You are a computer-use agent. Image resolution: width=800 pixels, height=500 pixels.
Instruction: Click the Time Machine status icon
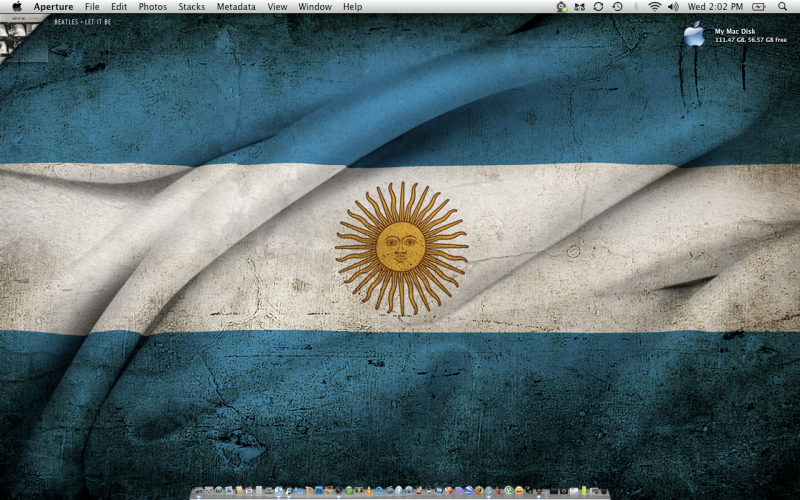click(x=618, y=6)
